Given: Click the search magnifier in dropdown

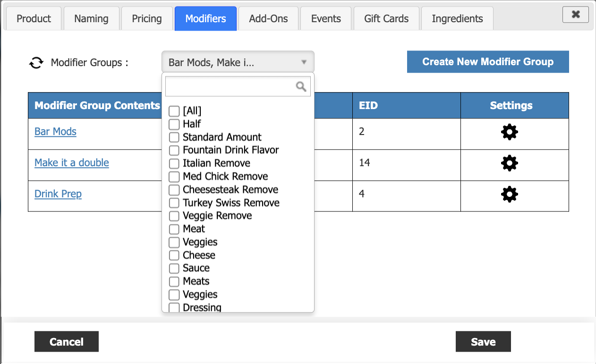Looking at the screenshot, I should [301, 86].
